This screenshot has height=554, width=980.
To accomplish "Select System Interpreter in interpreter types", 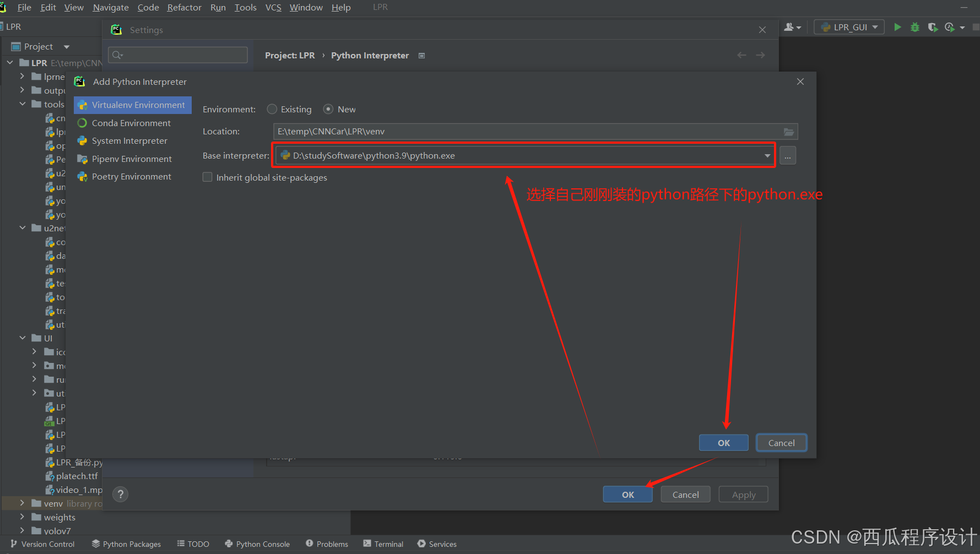I will [133, 141].
